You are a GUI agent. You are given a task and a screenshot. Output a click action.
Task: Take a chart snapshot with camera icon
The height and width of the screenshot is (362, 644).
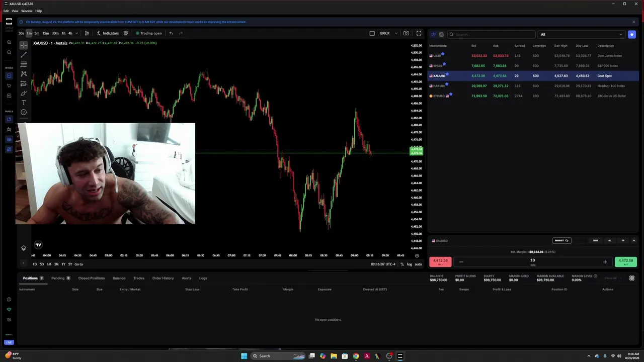pyautogui.click(x=406, y=33)
